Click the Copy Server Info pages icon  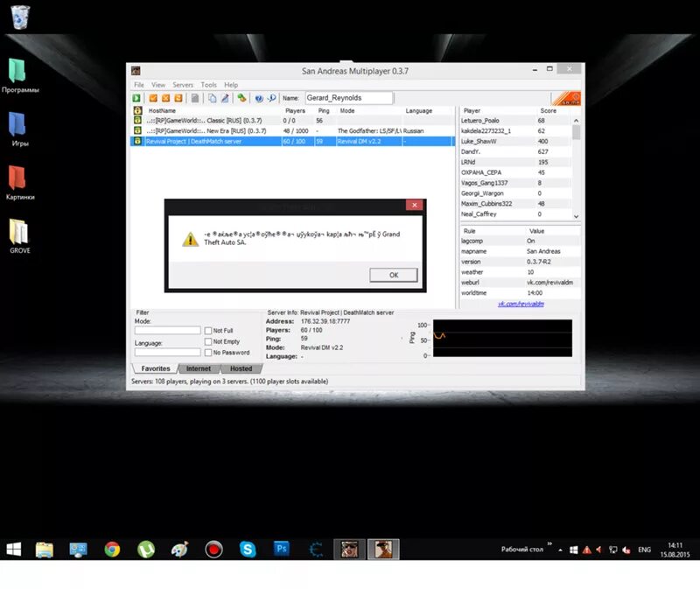pos(213,98)
